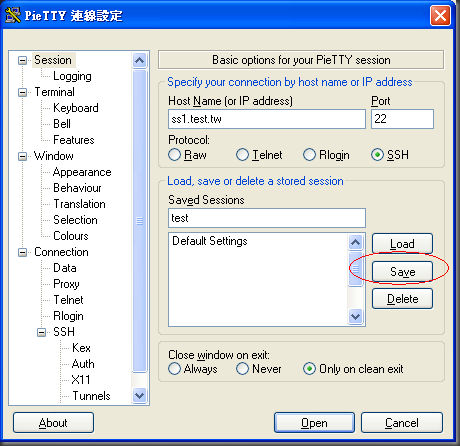Image resolution: width=460 pixels, height=446 pixels.
Task: Click saved sessions list scroll down arrow
Action: coord(355,316)
